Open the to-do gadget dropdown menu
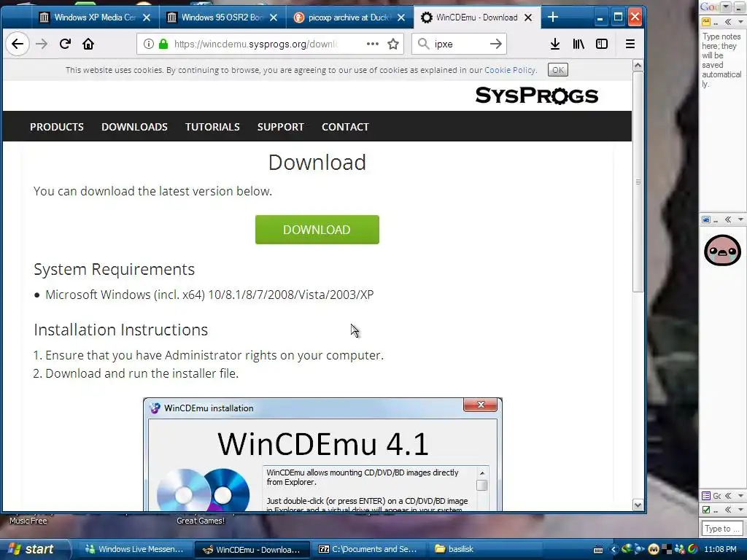Screen dimensions: 747x560 click(x=740, y=510)
